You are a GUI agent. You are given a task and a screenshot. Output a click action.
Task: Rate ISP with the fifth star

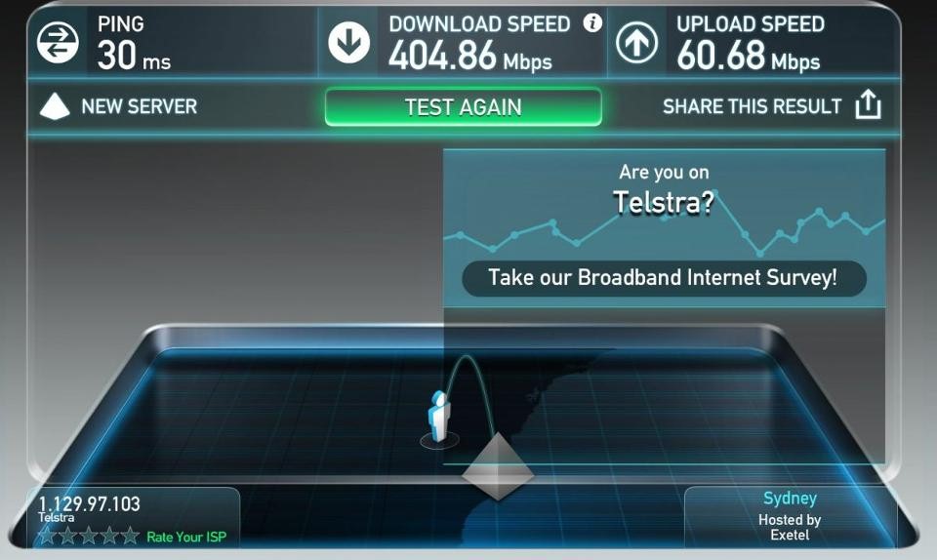[130, 536]
